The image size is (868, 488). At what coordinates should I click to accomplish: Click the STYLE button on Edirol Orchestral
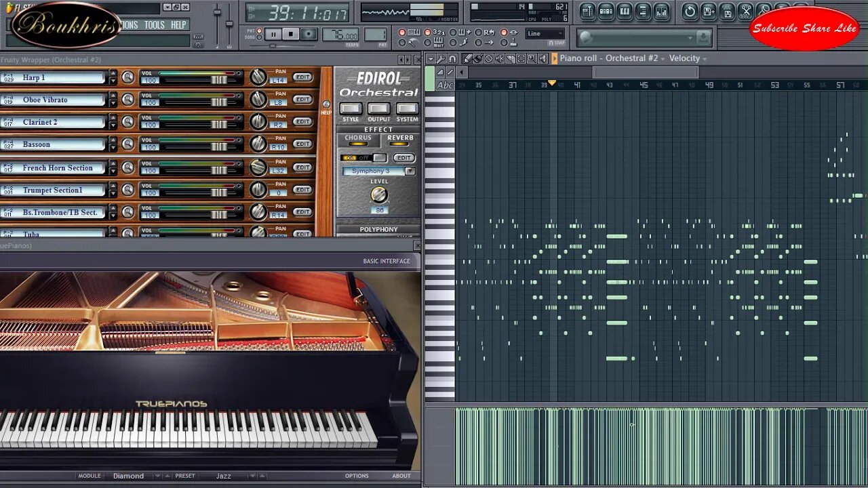click(351, 108)
